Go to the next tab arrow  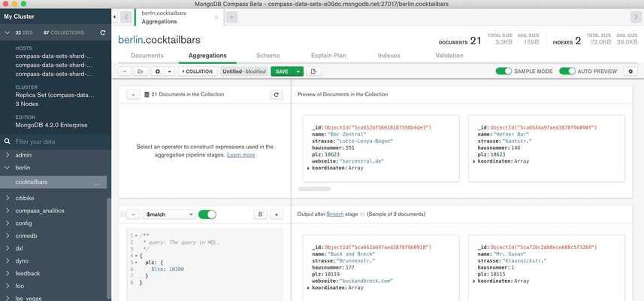[x=635, y=17]
